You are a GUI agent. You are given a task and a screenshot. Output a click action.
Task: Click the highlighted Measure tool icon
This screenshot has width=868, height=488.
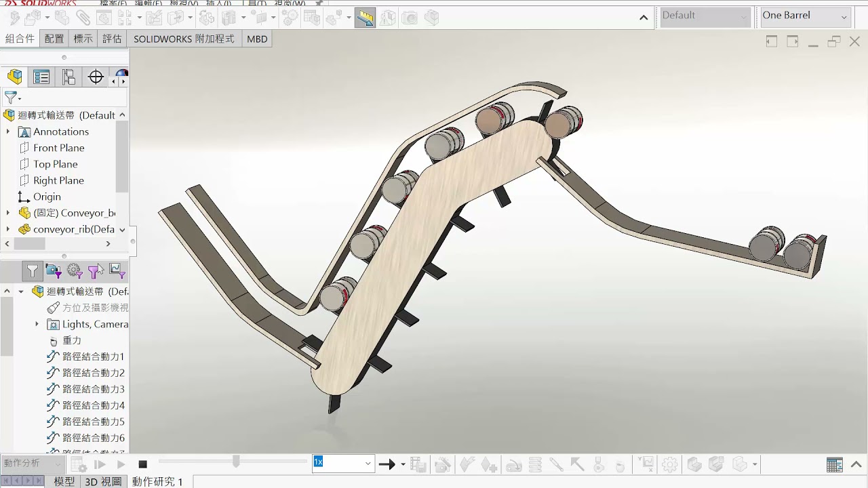(x=365, y=18)
